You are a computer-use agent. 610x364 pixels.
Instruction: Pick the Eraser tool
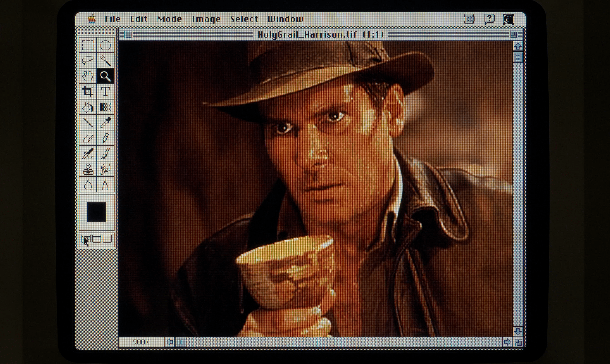click(x=88, y=138)
